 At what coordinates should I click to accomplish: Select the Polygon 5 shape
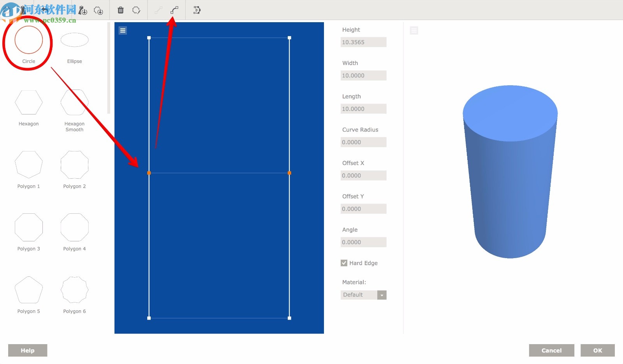pos(28,290)
